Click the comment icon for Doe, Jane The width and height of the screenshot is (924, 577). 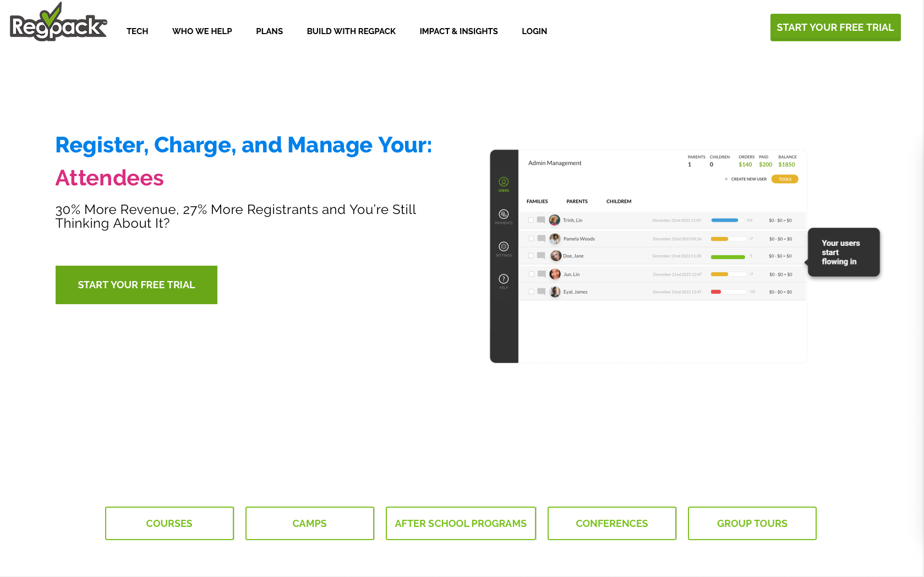pyautogui.click(x=541, y=256)
